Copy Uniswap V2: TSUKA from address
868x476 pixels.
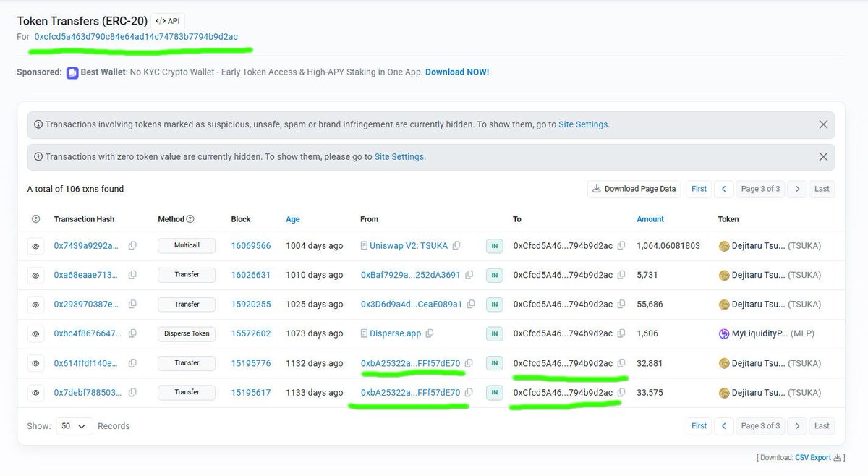pos(456,246)
